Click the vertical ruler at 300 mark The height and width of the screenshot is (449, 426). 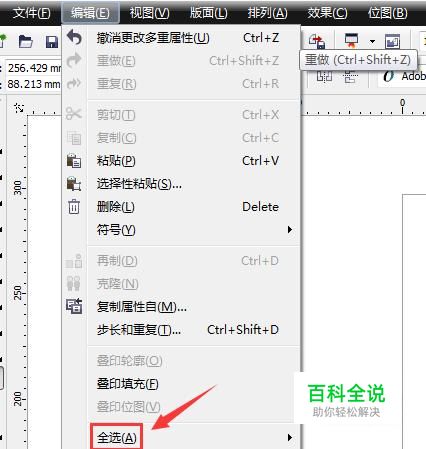coord(18,188)
